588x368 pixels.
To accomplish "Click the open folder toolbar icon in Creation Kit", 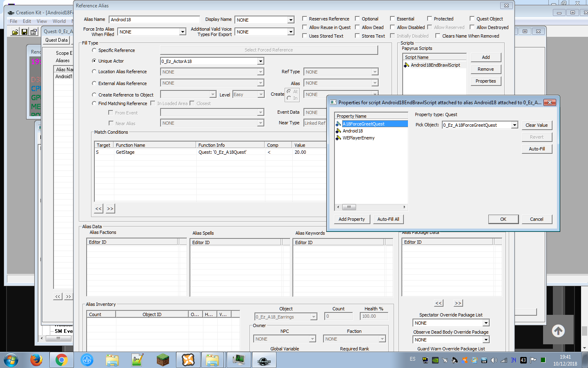I will click(15, 32).
